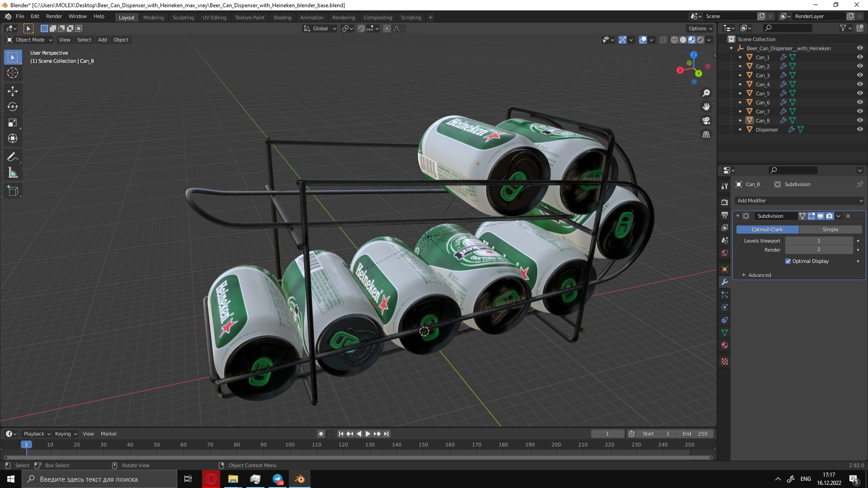Open the File menu
The image size is (868, 488).
[20, 16]
